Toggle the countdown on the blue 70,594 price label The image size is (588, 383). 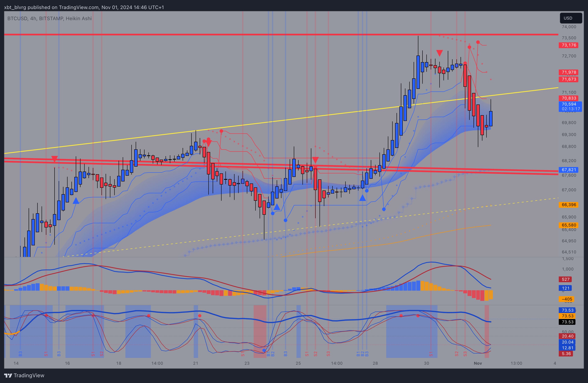click(x=571, y=106)
